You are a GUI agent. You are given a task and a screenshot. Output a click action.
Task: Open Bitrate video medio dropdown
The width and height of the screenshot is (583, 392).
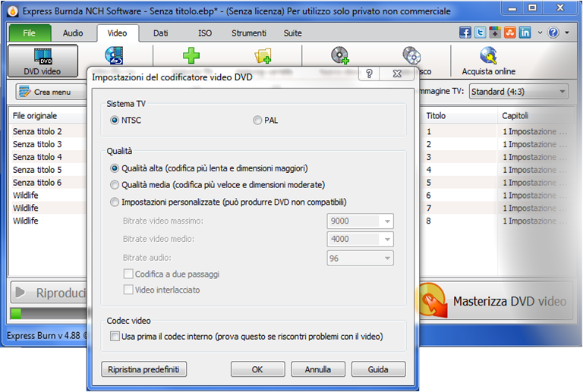point(387,239)
